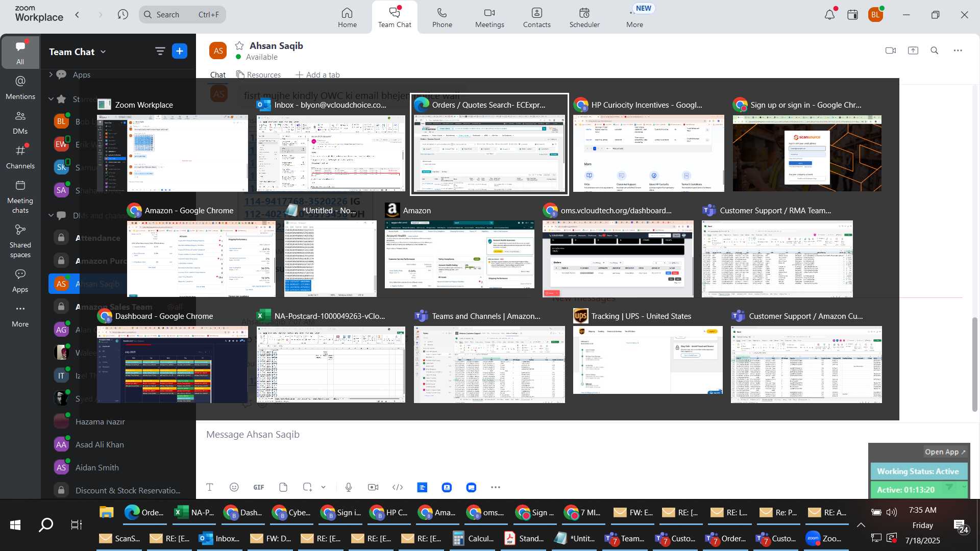The image size is (980, 551).
Task: Go back with the left arrow
Action: pos(77,14)
